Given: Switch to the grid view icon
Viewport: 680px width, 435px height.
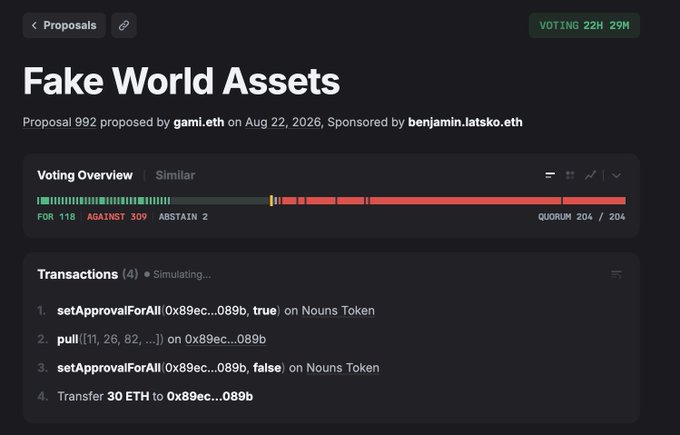Looking at the screenshot, I should pos(570,175).
